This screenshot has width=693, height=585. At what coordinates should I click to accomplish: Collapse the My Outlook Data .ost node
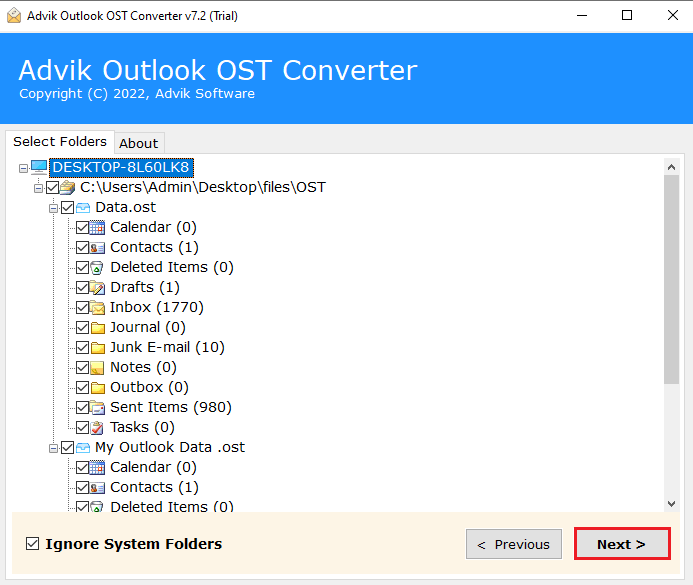[x=53, y=448]
